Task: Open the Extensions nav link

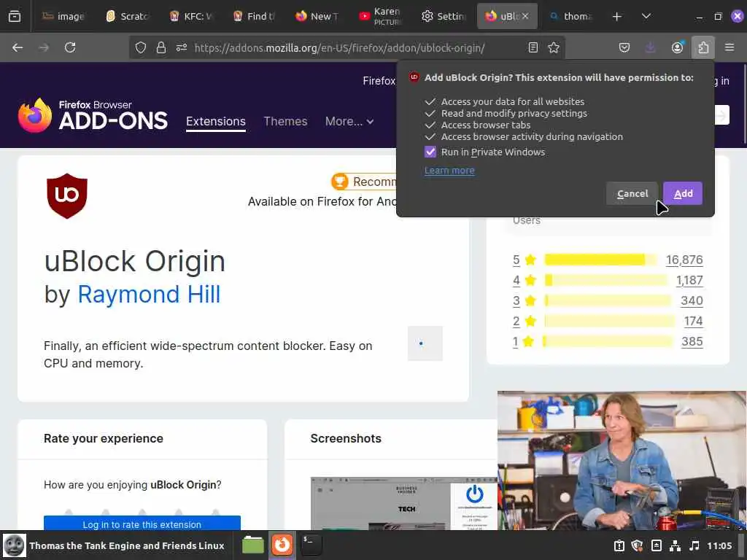Action: point(216,122)
